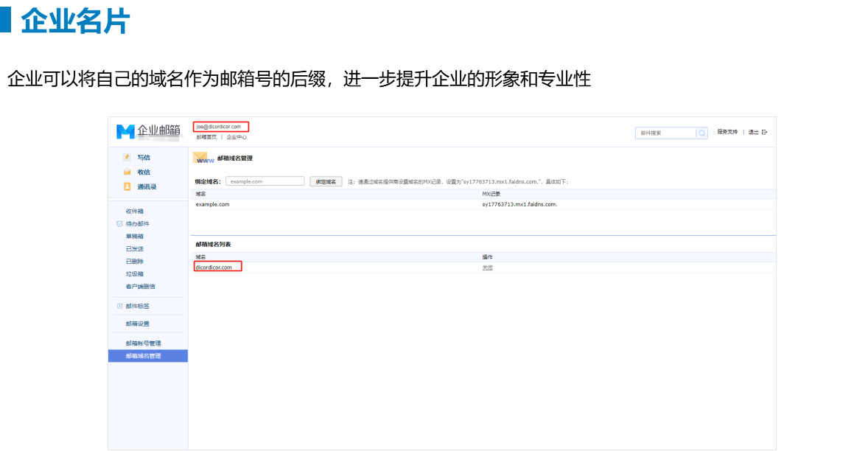
Task: Open the 服务支持 link
Action: (x=727, y=132)
